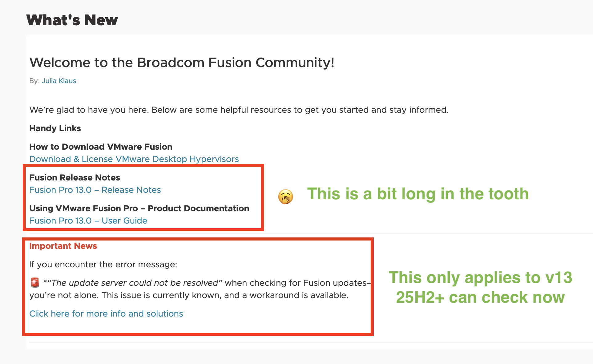Click the red Important News heading
Viewport: 593px width, 364px height.
[x=63, y=246]
